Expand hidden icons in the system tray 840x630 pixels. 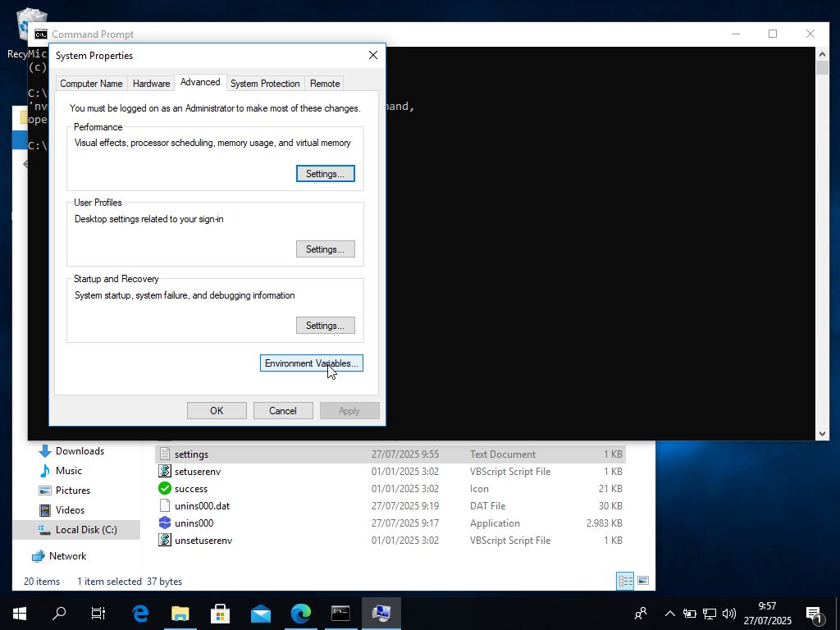click(x=669, y=613)
